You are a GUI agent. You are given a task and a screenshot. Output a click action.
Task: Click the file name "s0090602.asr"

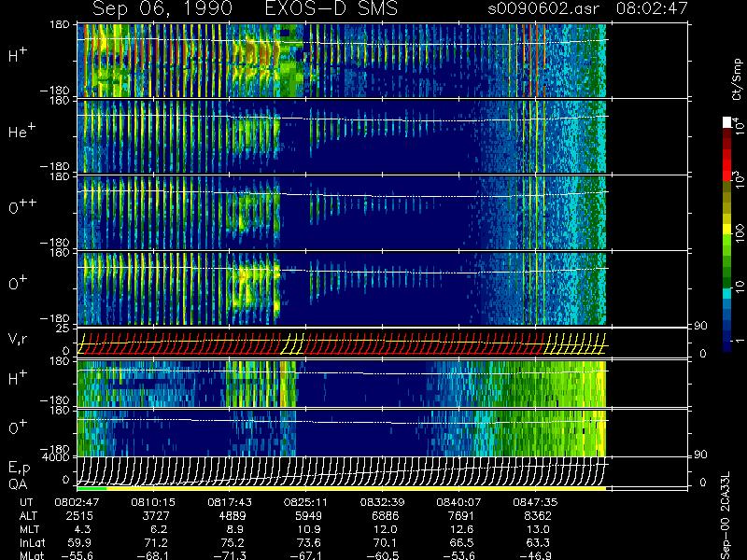click(543, 8)
